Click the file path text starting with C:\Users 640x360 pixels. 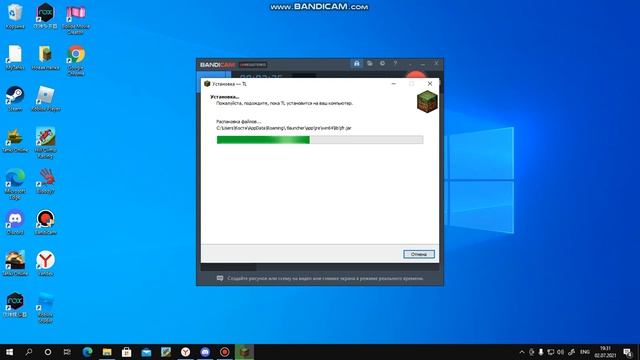284,128
